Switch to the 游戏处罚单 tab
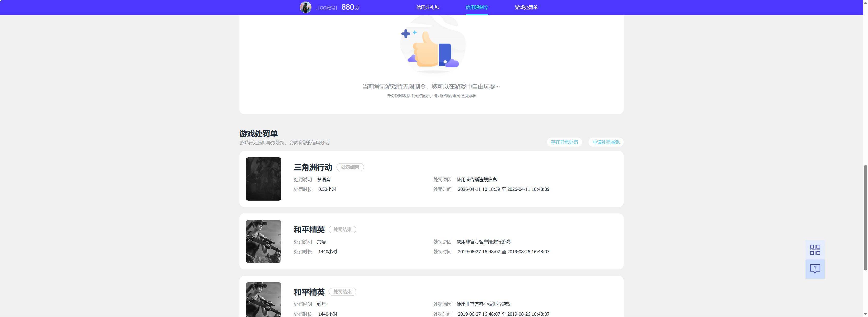This screenshot has width=868, height=317. [x=526, y=7]
